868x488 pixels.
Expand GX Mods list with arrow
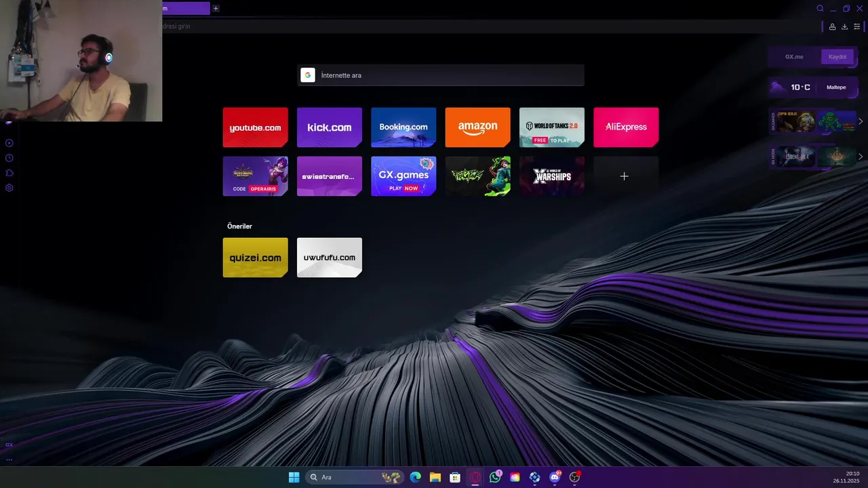click(x=861, y=157)
